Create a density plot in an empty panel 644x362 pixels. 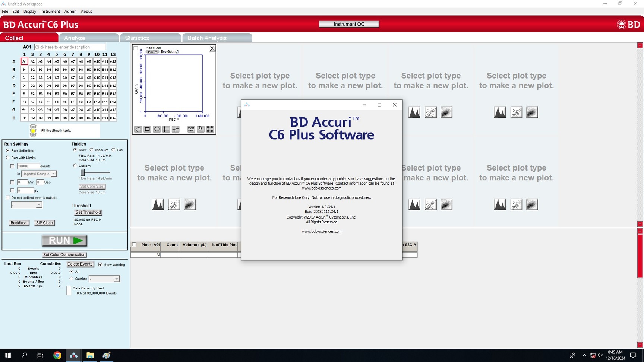190,204
